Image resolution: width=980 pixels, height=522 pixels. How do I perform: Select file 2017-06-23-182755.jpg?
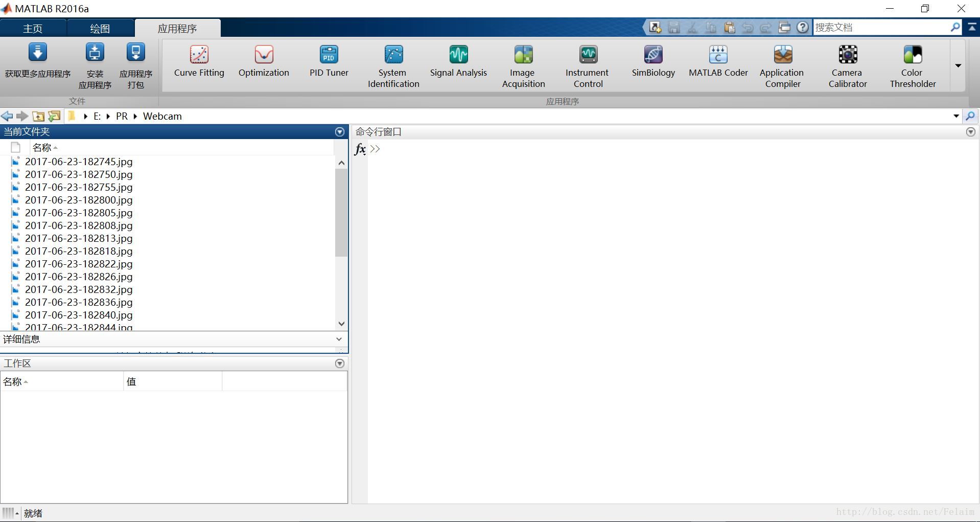pos(79,187)
